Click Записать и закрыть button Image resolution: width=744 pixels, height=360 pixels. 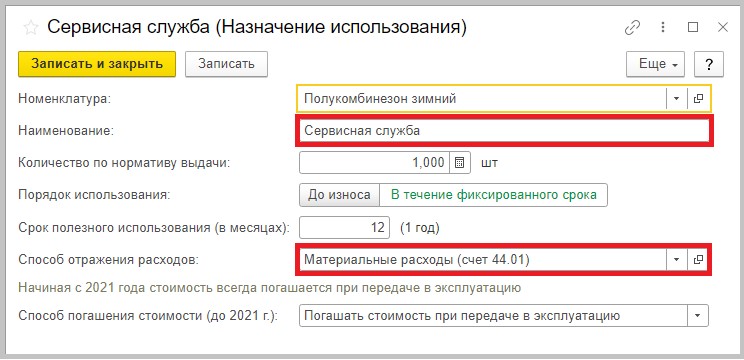[x=97, y=64]
